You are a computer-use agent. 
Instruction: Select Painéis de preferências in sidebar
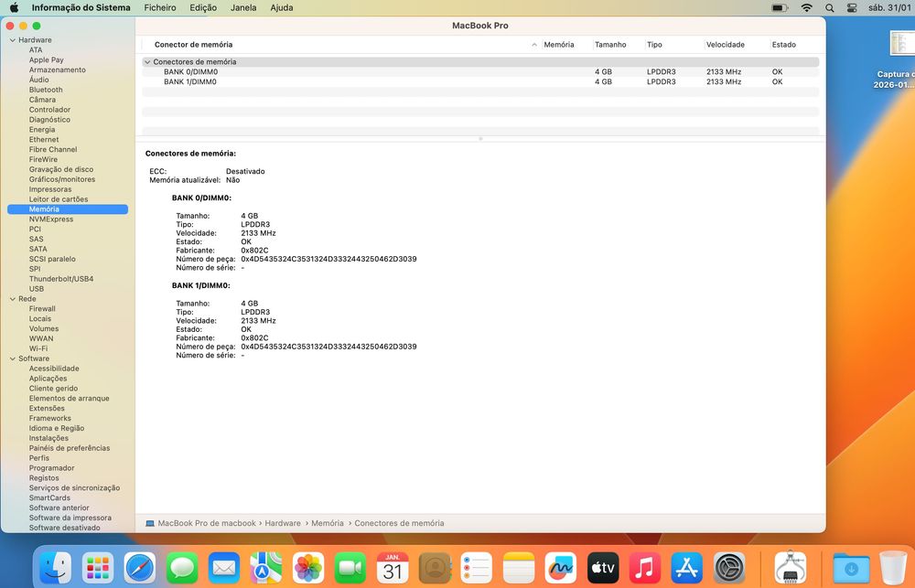coord(70,448)
